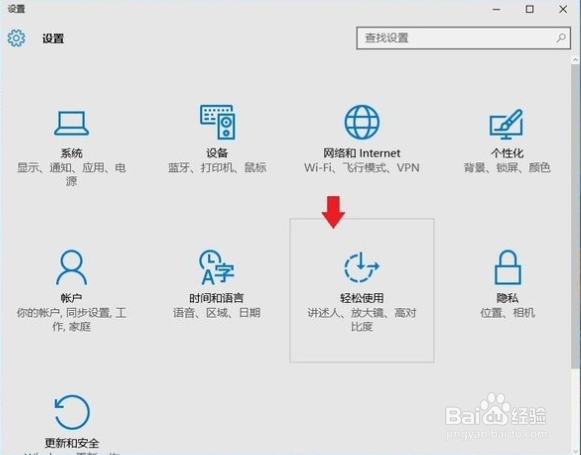
Task: Click the 位置、相机 description
Action: click(x=507, y=313)
